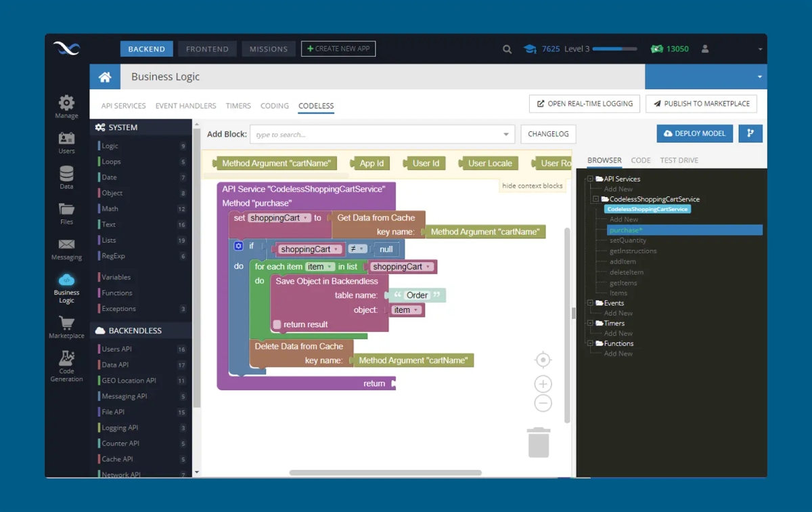
Task: Open the Data database icon in sidebar
Action: 66,173
